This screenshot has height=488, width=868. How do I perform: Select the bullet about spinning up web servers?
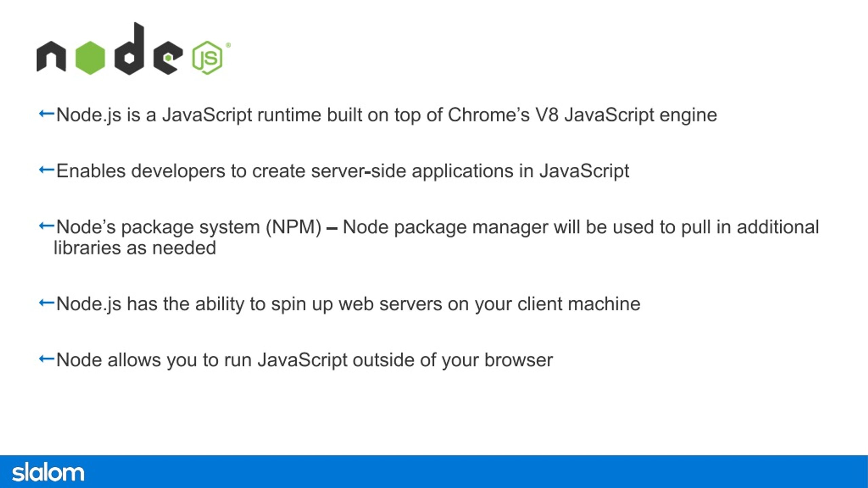coord(340,304)
